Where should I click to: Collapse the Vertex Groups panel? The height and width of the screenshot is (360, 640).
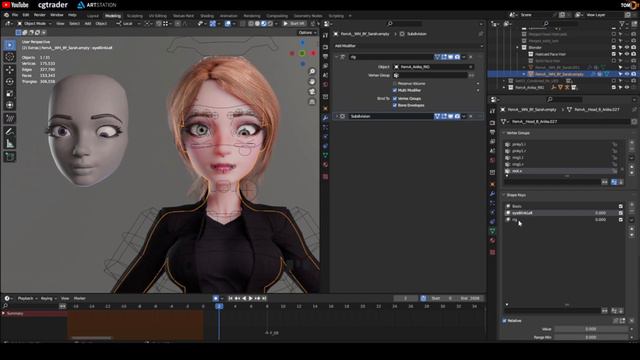coord(504,133)
